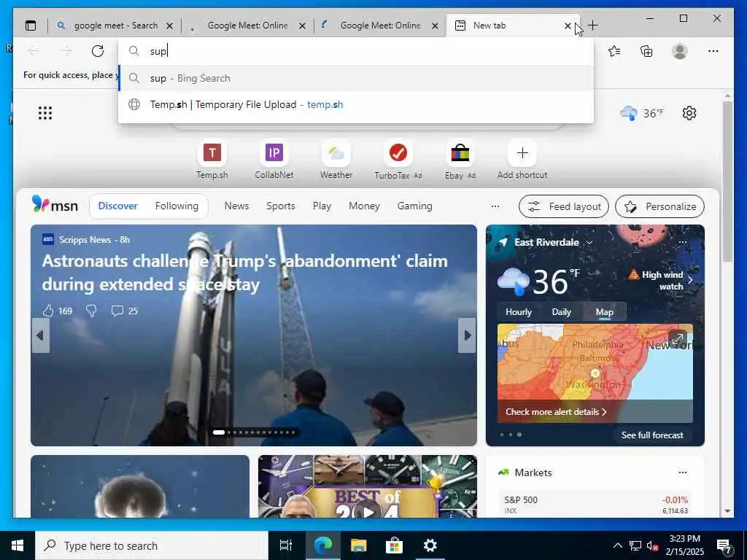The width and height of the screenshot is (747, 560).
Task: Open weather card more options dots
Action: click(x=683, y=242)
